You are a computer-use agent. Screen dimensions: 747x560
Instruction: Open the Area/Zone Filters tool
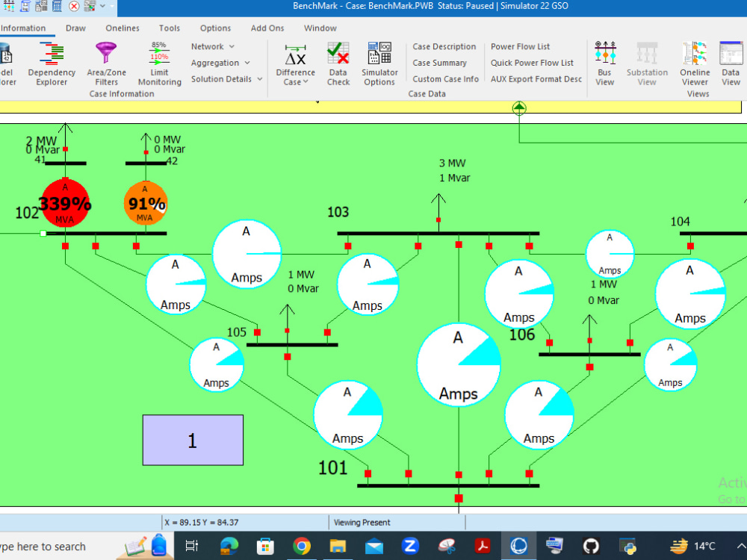(105, 63)
